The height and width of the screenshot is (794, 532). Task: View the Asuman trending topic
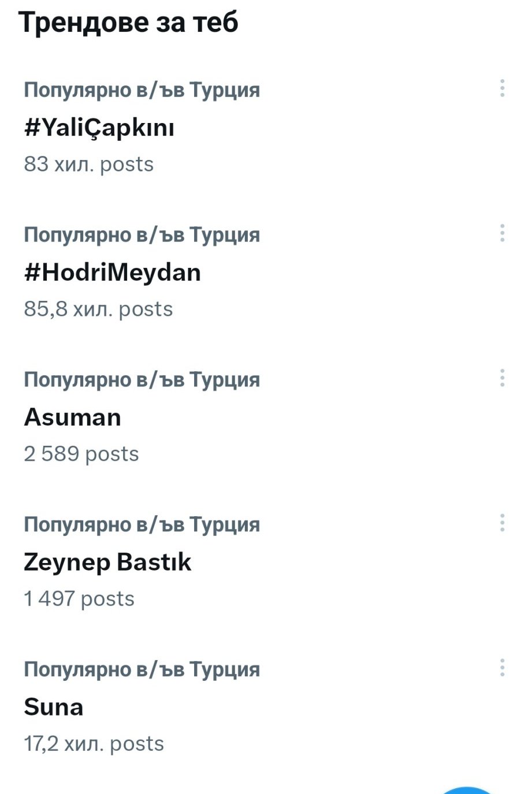73,417
